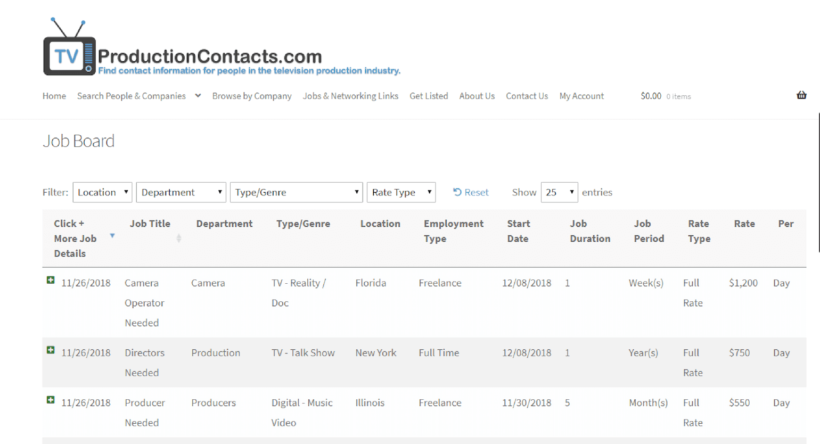Click the '11/30/2018' start date cell

point(527,403)
